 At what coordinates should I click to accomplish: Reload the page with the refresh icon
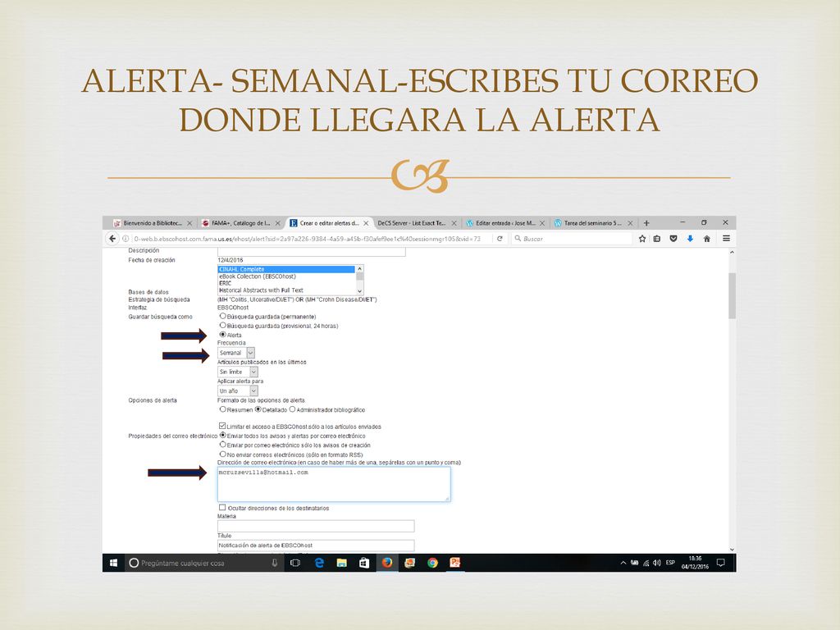click(x=500, y=239)
